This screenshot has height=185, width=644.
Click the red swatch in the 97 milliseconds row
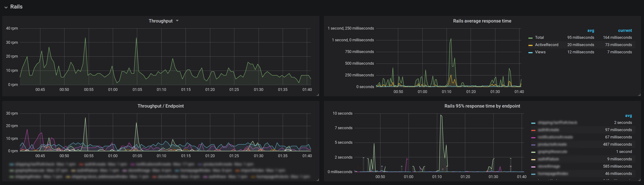(533, 130)
